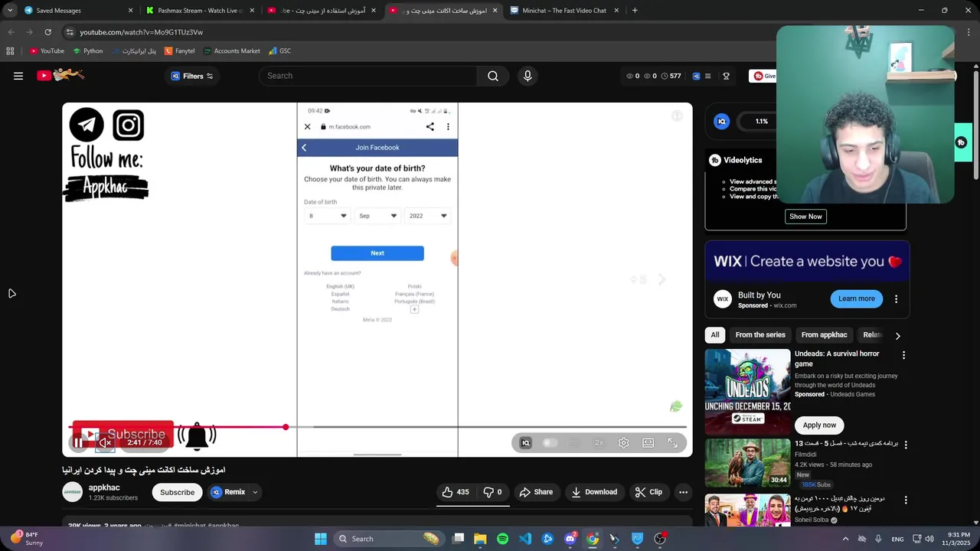Click the search magnifier button
Screen dimensions: 980x551
point(493,76)
